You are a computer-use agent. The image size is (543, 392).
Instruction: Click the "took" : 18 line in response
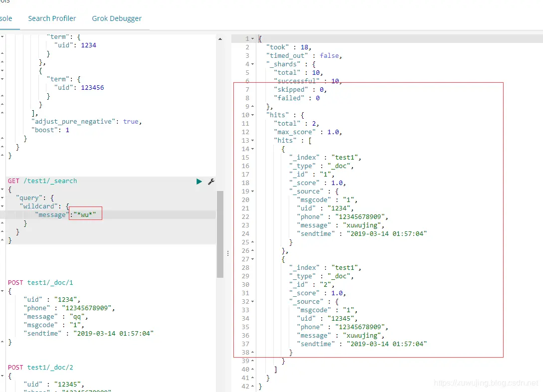click(x=289, y=47)
